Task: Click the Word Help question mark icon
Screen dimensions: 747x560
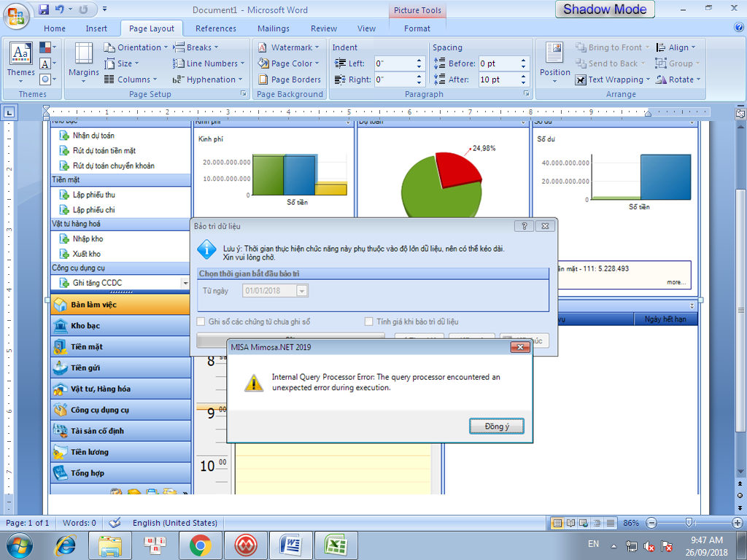Action: pyautogui.click(x=739, y=28)
